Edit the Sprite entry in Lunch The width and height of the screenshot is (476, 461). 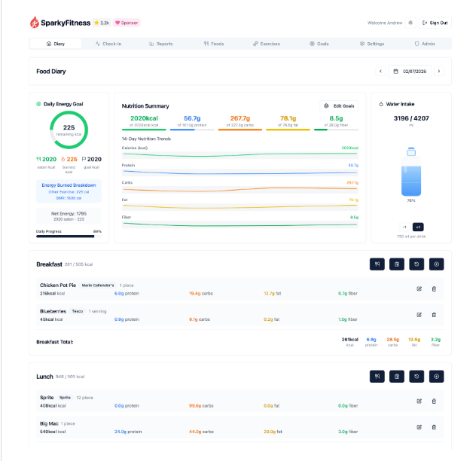420,401
